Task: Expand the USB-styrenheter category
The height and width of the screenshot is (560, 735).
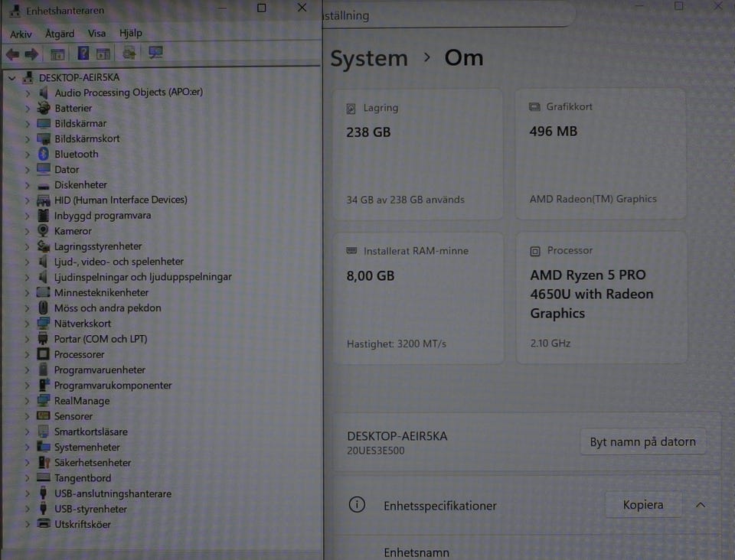Action: coord(28,509)
